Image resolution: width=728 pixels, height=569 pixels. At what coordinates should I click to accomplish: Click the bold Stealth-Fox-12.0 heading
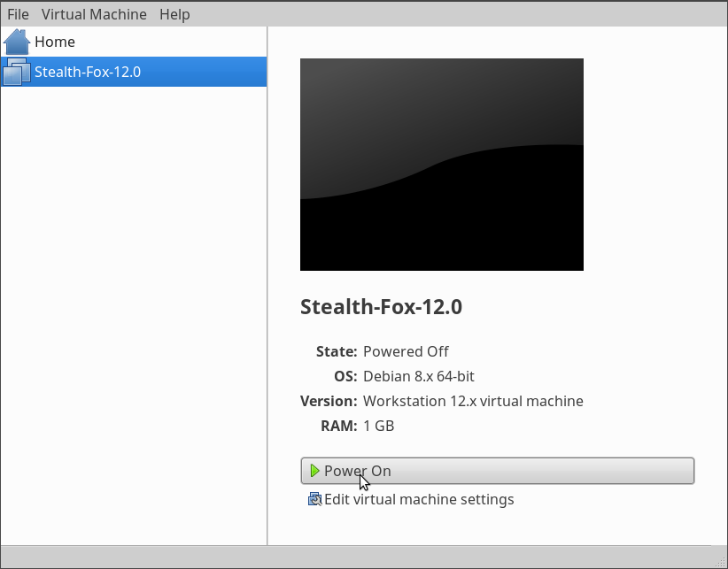pyautogui.click(x=381, y=307)
